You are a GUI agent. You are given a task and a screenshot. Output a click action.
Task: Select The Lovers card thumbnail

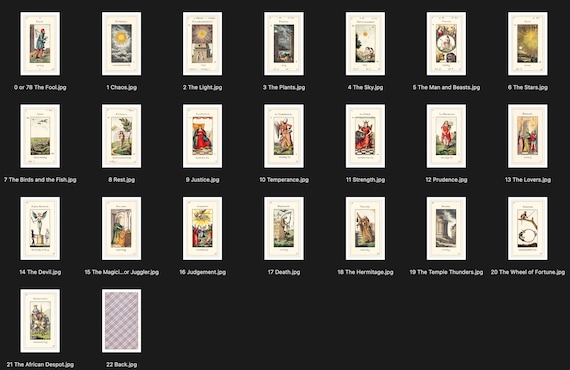pos(528,136)
